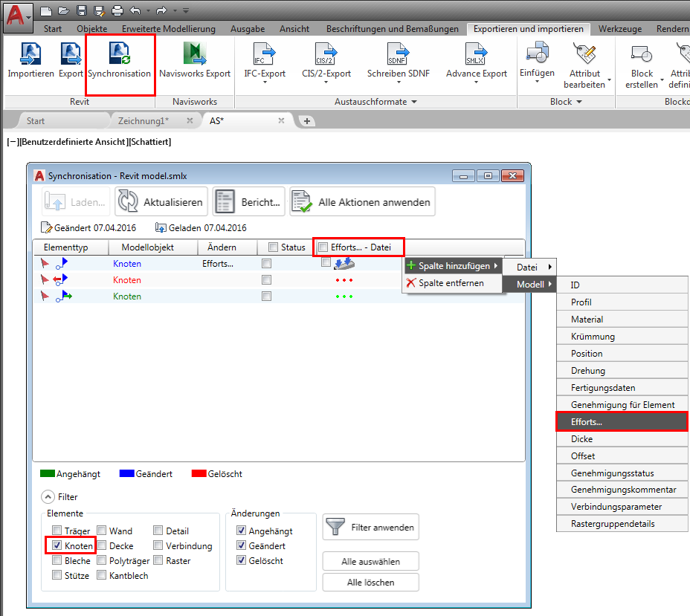Click the appended-element icon in green Knoten row

[64, 296]
